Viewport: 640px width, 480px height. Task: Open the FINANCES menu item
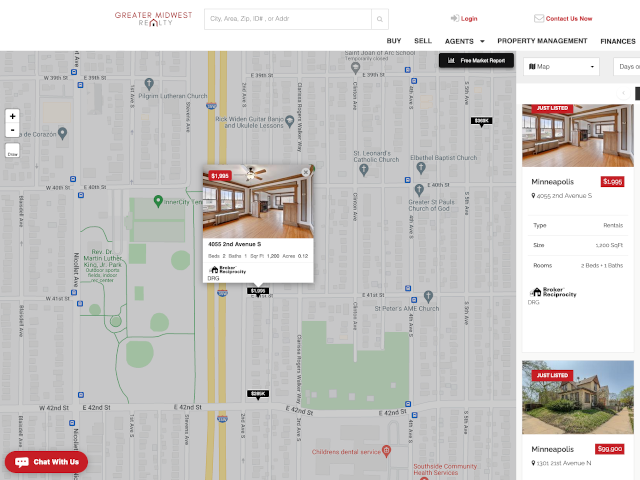click(618, 41)
